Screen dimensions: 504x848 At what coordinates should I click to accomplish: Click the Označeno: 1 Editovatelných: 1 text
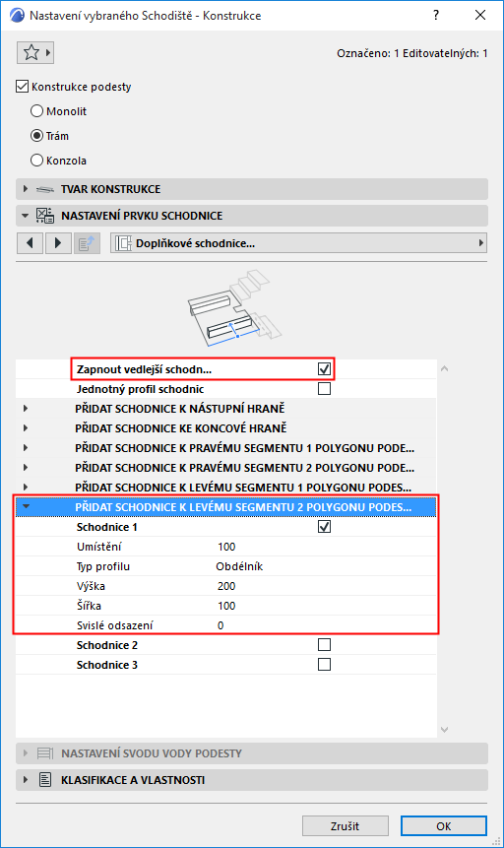tap(412, 53)
